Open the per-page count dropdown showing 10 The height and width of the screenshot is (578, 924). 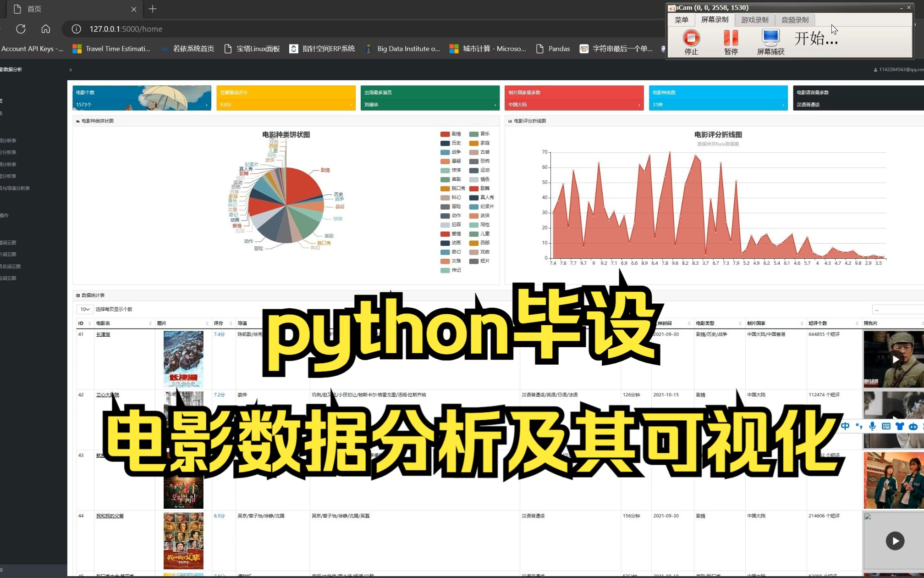pyautogui.click(x=84, y=310)
